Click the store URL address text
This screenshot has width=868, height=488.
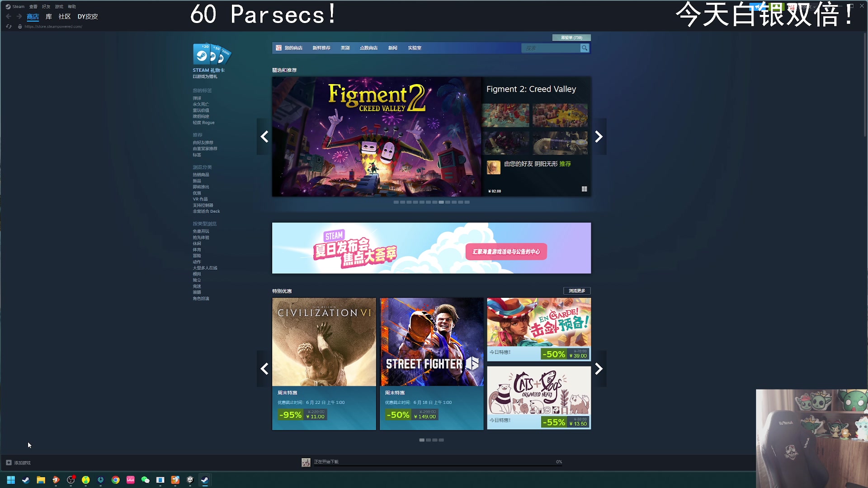point(53,27)
